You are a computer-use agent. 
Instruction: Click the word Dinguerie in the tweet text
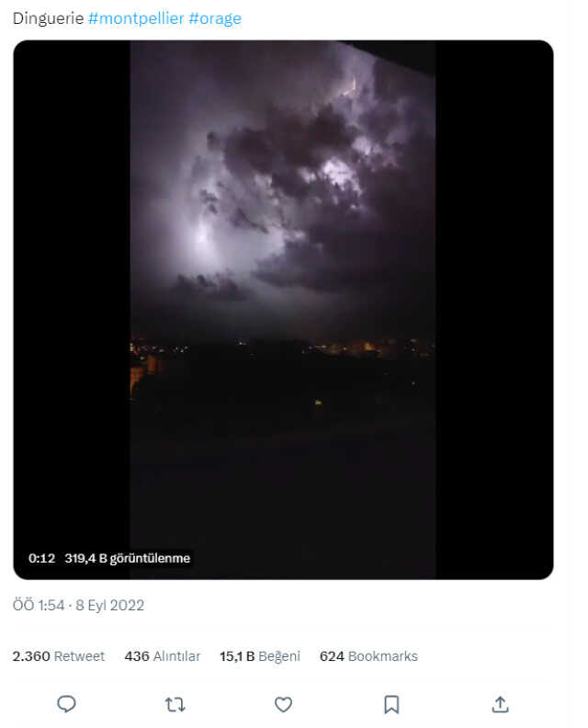[48, 18]
